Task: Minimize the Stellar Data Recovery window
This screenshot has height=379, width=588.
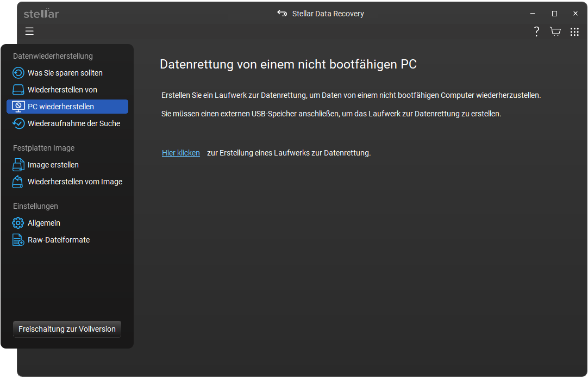Action: [533, 14]
